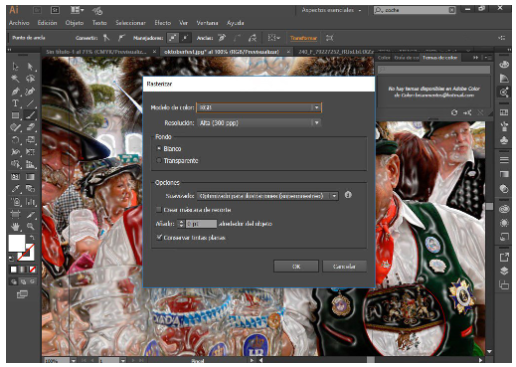Select the Lasso tool
The height and width of the screenshot is (367, 516).
coord(30,79)
